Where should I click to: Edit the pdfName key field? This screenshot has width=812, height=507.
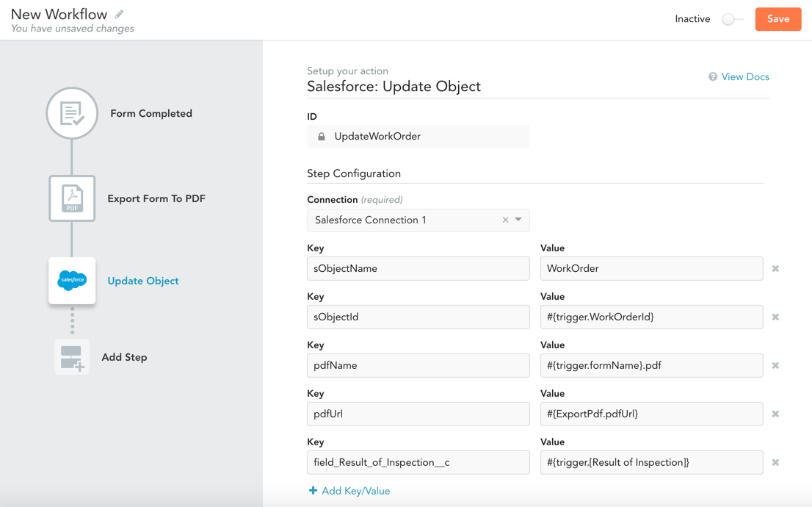(418, 365)
